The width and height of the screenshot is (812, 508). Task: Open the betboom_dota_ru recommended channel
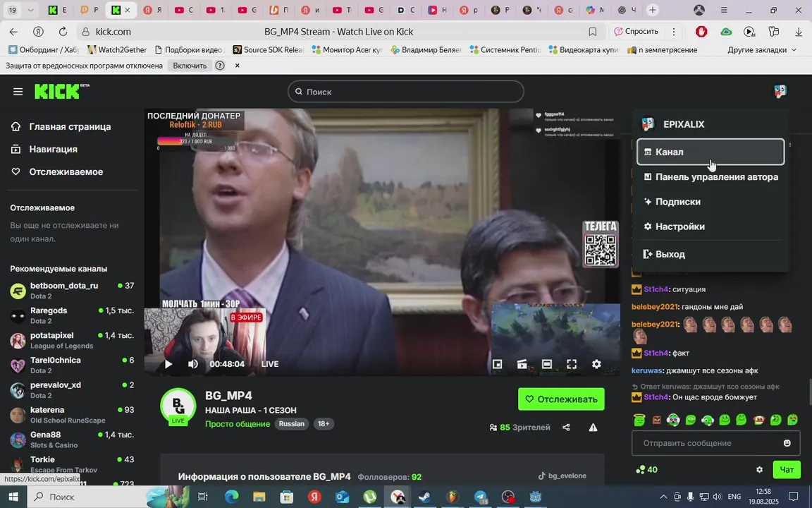72,290
